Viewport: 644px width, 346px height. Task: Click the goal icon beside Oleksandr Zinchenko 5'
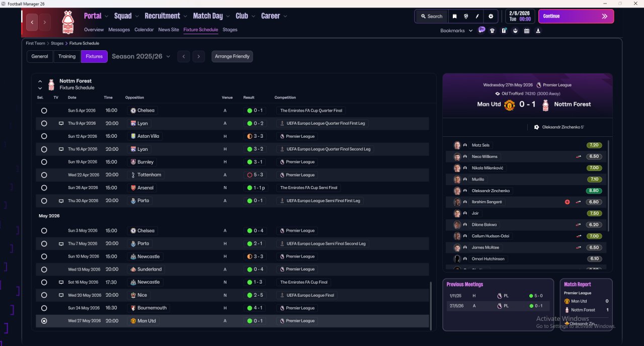[536, 127]
